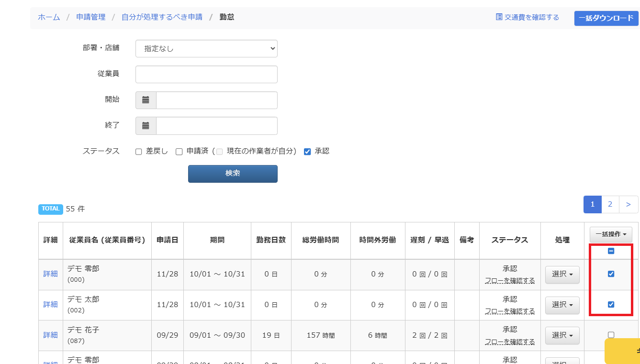Open 選択 dropdown for デモ 花子
Screen dimensions: 640x364
[x=562, y=335]
